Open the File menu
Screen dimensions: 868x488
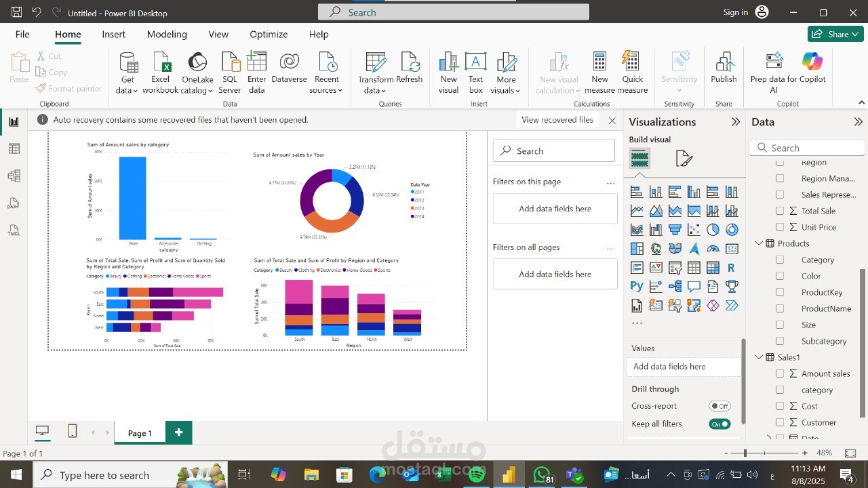(22, 34)
